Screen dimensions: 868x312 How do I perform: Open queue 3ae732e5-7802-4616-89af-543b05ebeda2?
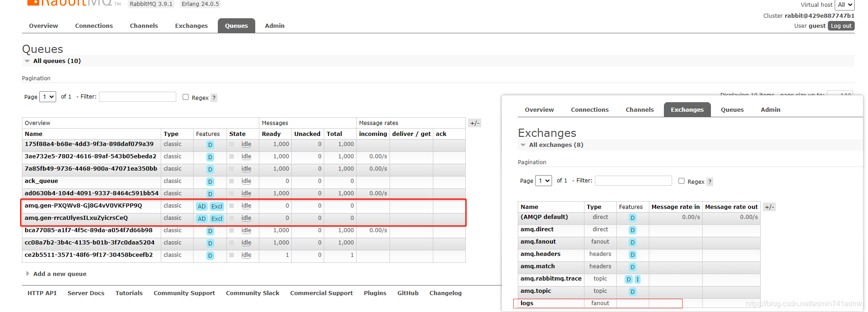coord(90,156)
